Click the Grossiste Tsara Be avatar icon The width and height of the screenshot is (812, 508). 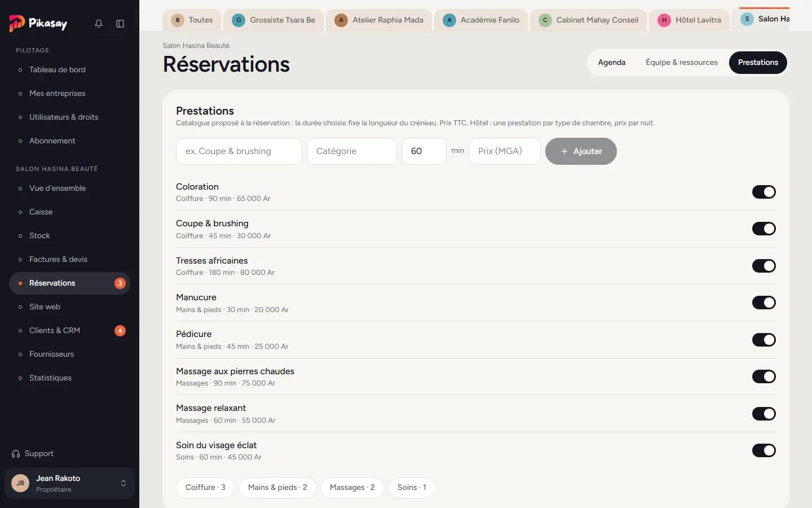[x=239, y=20]
